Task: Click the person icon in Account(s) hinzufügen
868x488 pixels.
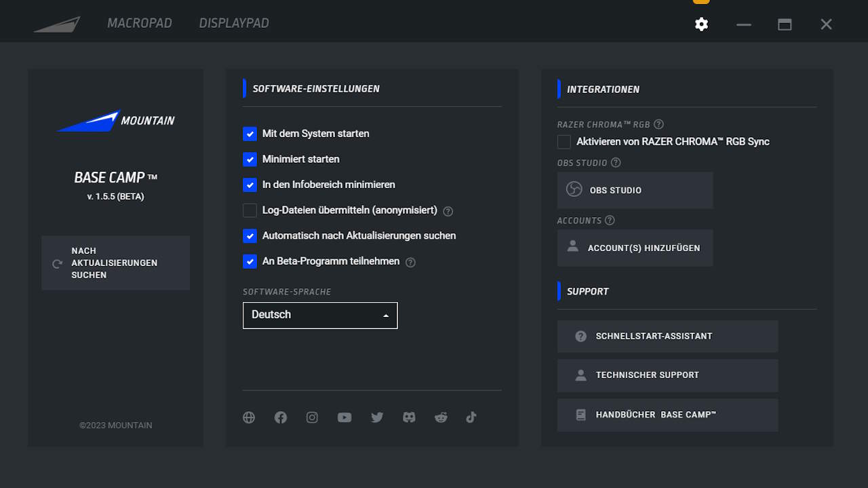Action: (x=573, y=246)
